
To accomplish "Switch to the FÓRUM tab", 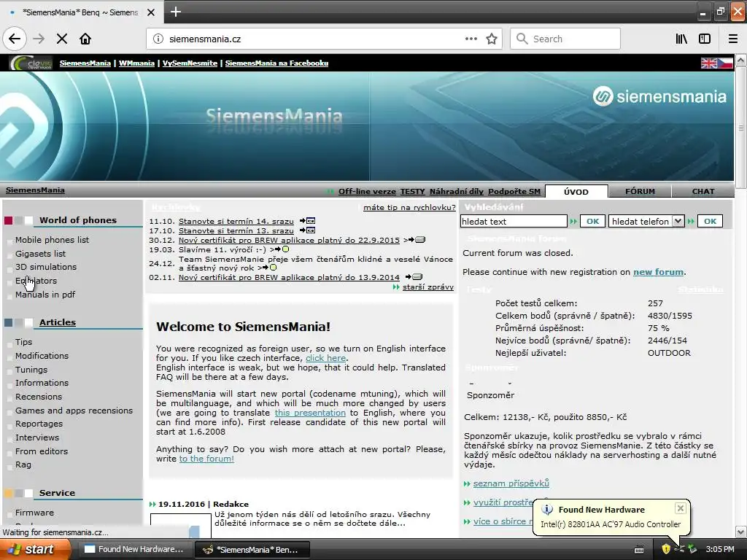I will point(640,191).
